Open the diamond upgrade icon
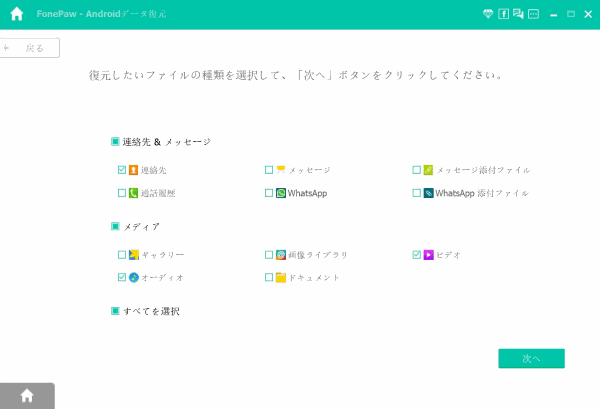The image size is (600, 409). tap(488, 14)
